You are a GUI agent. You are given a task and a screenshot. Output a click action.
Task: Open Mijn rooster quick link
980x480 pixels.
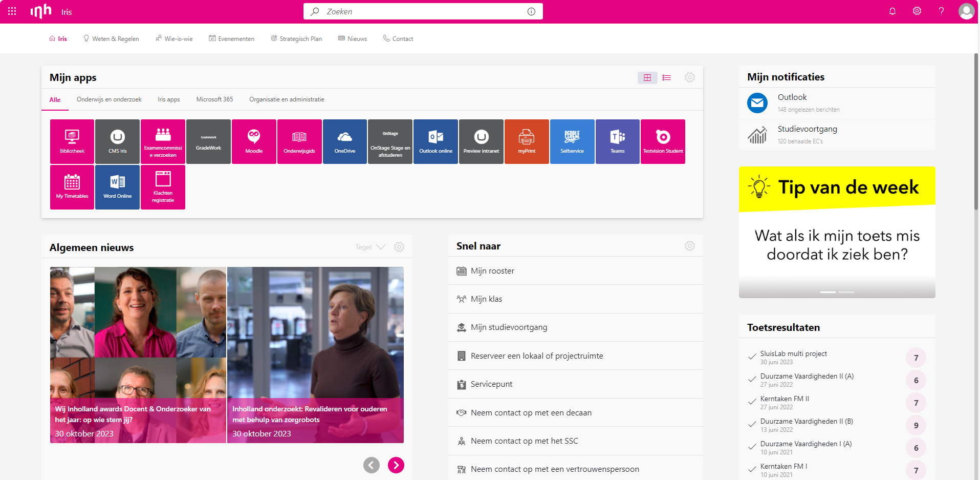pyautogui.click(x=576, y=271)
